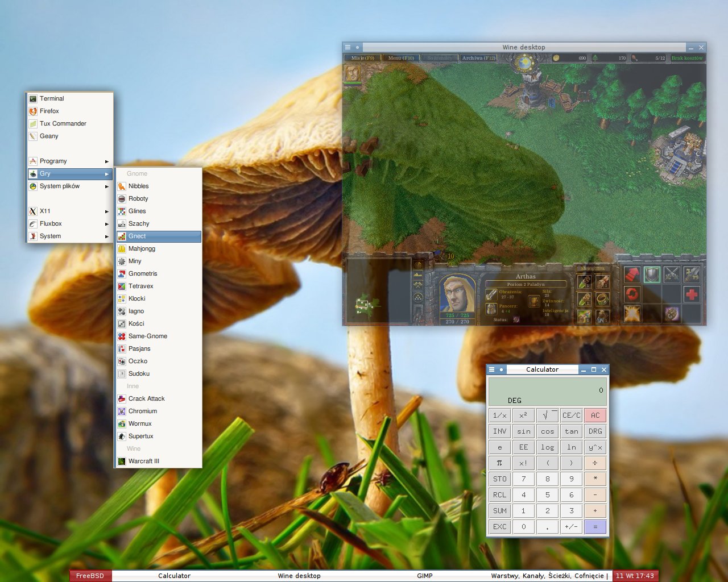Open the Geany editor entry
The width and height of the screenshot is (728, 582).
tap(69, 136)
